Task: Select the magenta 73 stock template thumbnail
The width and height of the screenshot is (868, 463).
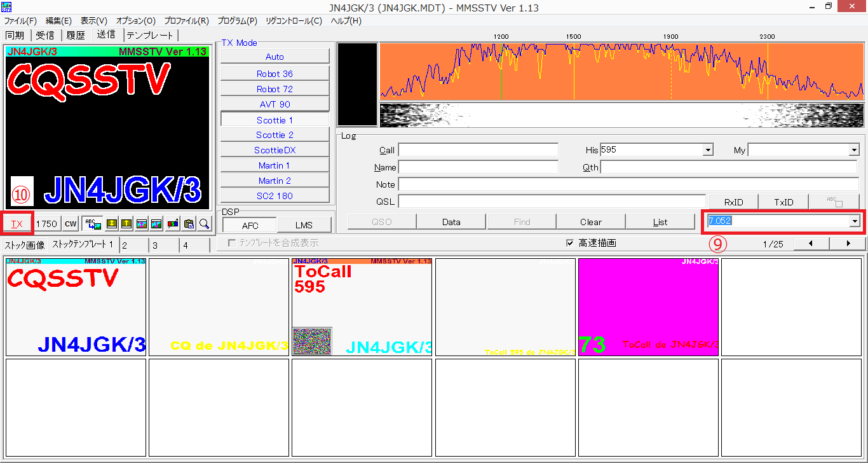Action: (648, 307)
